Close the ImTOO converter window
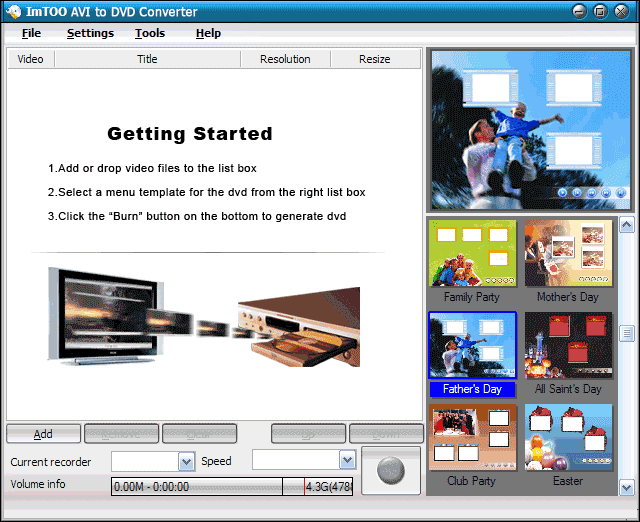The height and width of the screenshot is (522, 640). (x=621, y=11)
